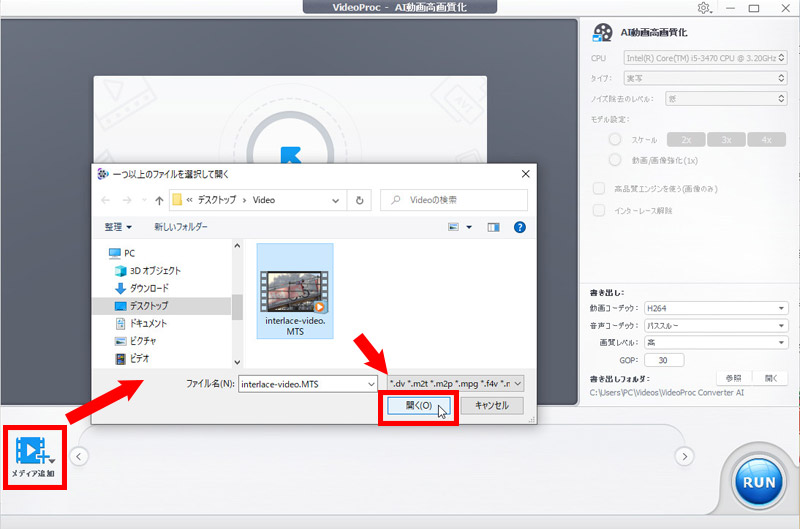Viewport: 800px width, 529px height.
Task: Open the 整理 menu
Action: point(122,227)
